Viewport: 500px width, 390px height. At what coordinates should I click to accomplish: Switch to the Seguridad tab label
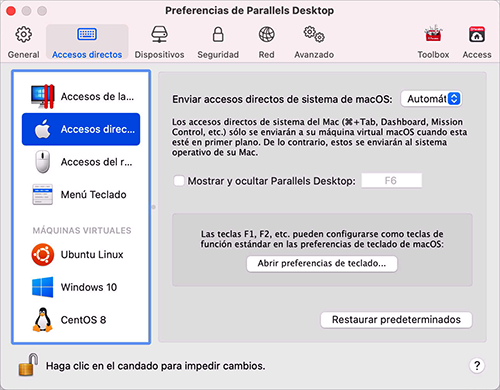tap(218, 55)
